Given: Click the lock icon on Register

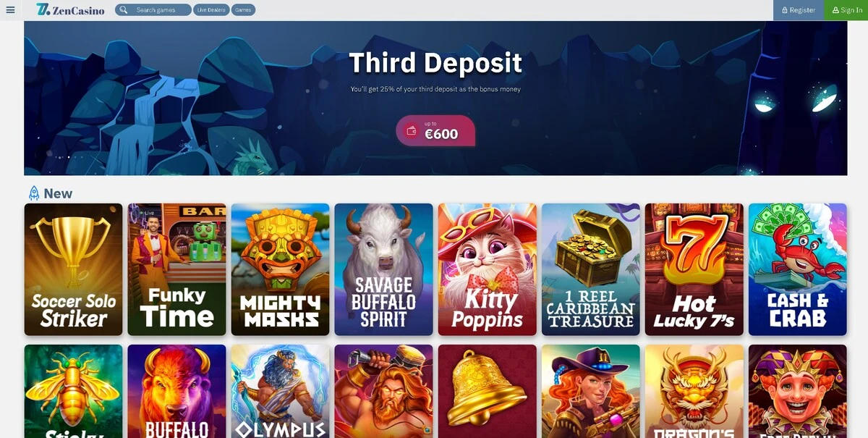Looking at the screenshot, I should [785, 10].
